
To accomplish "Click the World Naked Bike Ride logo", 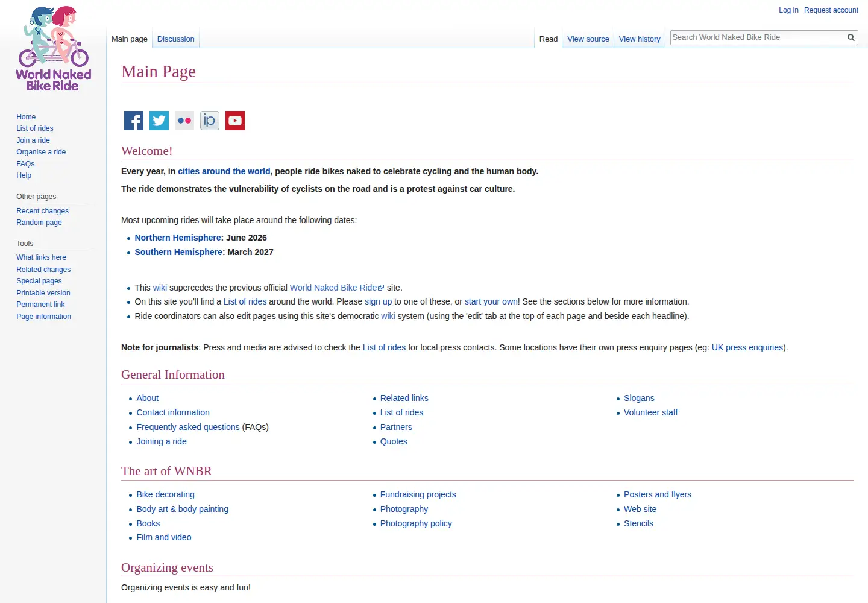I will click(x=54, y=49).
